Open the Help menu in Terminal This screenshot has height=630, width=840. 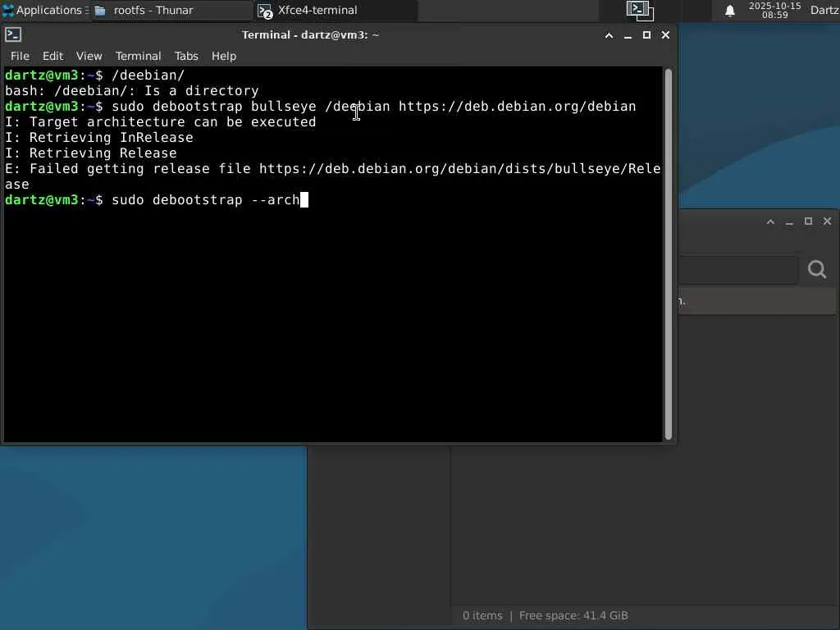pos(223,56)
